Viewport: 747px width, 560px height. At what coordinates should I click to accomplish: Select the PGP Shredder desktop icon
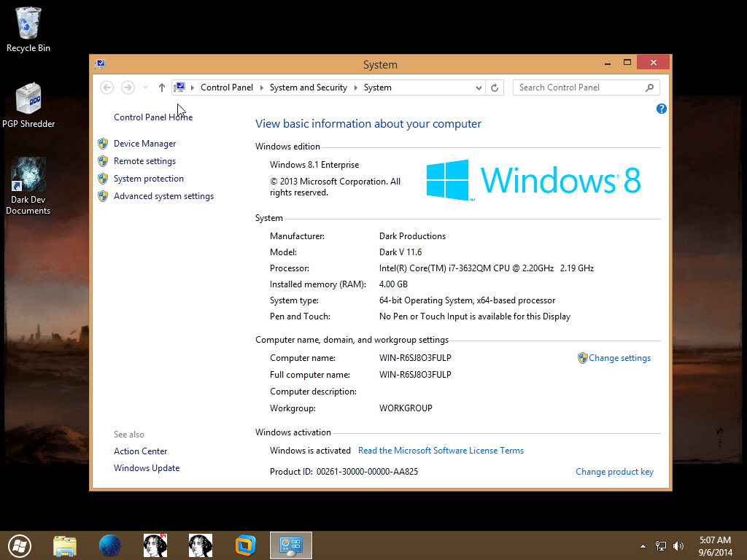[x=28, y=105]
